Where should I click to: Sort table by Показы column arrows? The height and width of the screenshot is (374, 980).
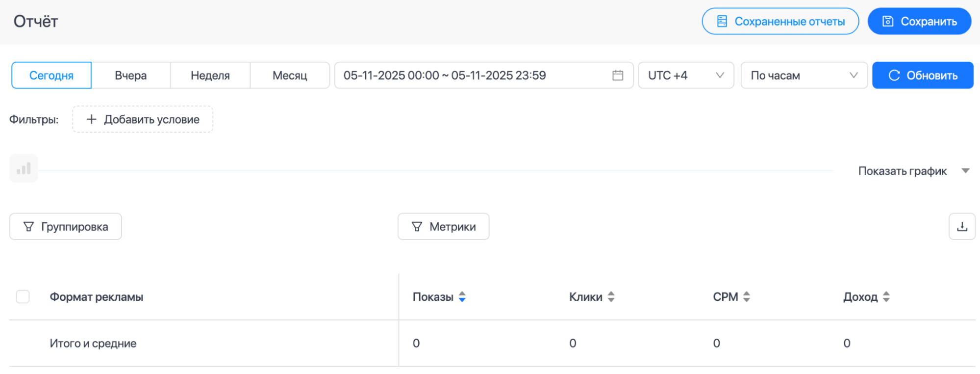pyautogui.click(x=462, y=296)
